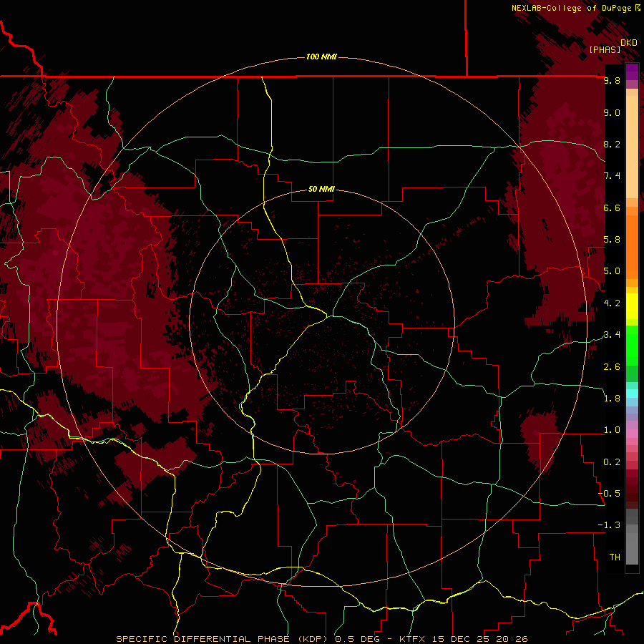
Task: Click the 0.5 DEG elevation text
Action: (357, 639)
